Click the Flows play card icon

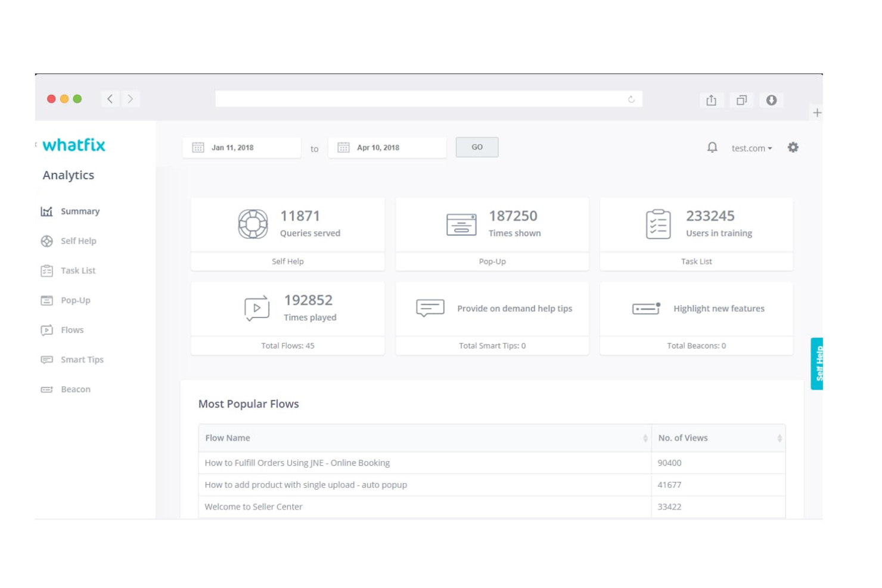click(x=257, y=309)
